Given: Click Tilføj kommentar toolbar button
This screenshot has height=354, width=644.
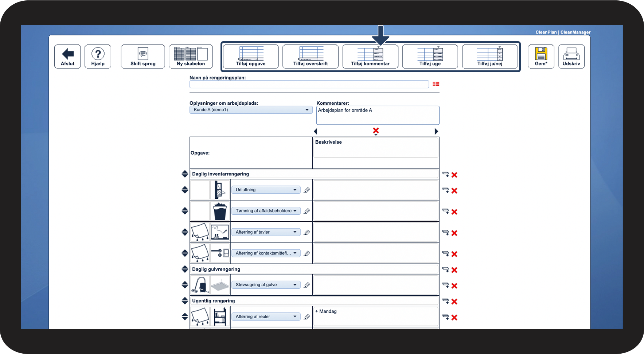Looking at the screenshot, I should pyautogui.click(x=370, y=57).
